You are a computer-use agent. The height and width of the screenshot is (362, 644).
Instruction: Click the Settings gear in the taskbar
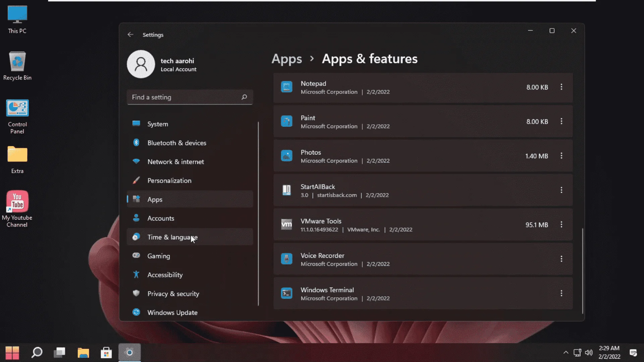point(129,353)
